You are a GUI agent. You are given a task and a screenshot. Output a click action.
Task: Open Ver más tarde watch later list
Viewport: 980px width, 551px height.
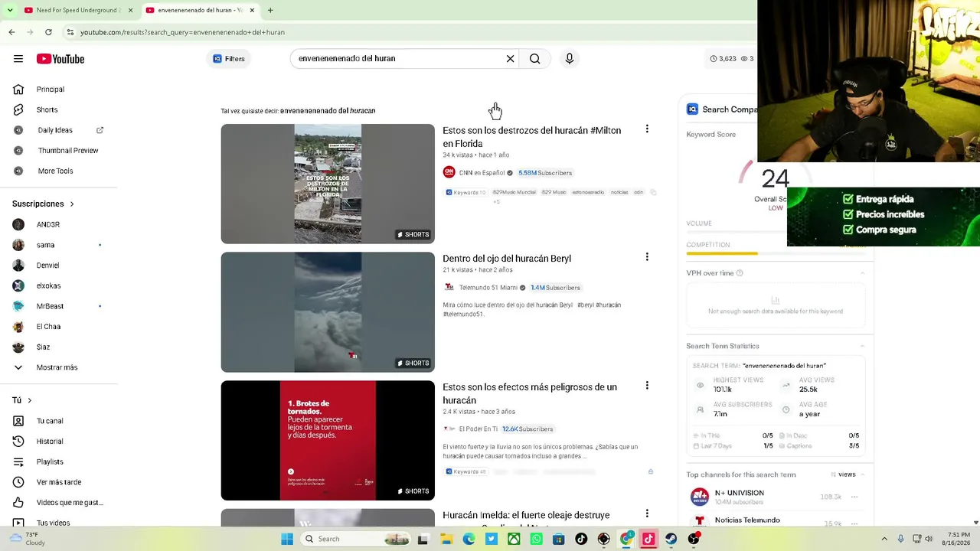coord(59,482)
